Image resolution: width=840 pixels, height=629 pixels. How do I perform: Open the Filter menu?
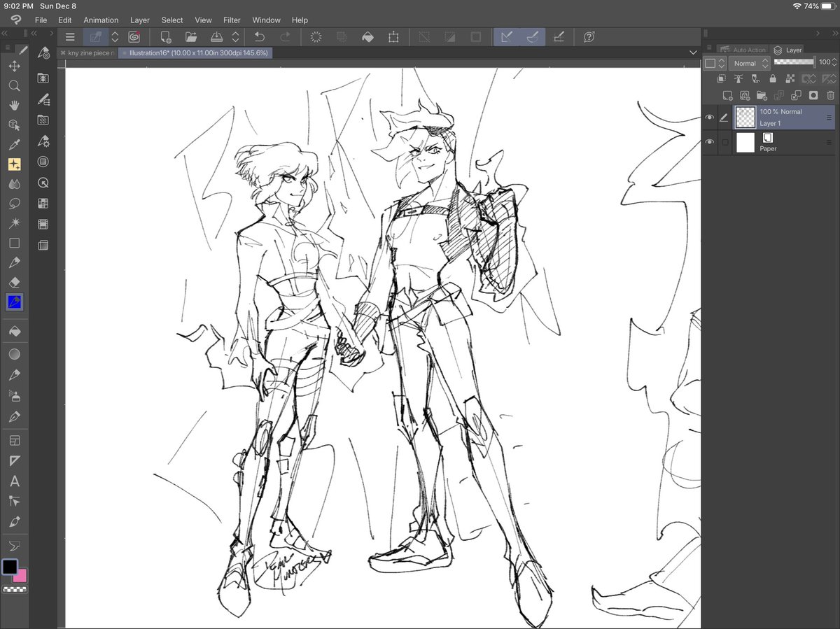(x=232, y=20)
